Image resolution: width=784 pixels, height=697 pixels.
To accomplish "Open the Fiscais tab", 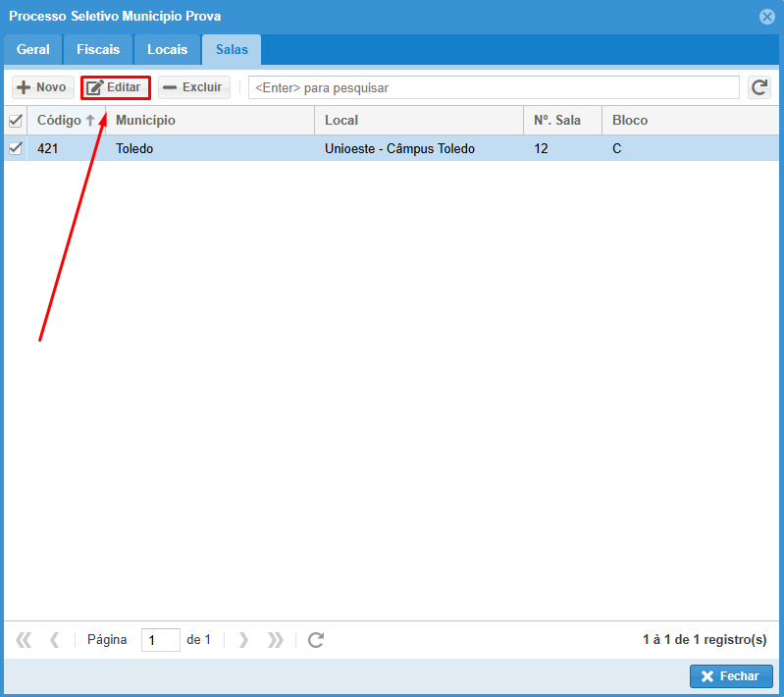I will coord(98,50).
